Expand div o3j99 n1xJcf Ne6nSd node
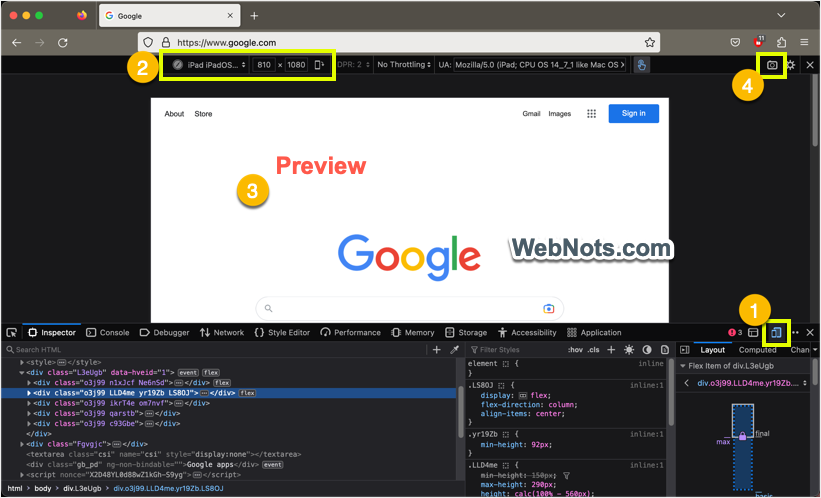The width and height of the screenshot is (821, 498). click(29, 383)
